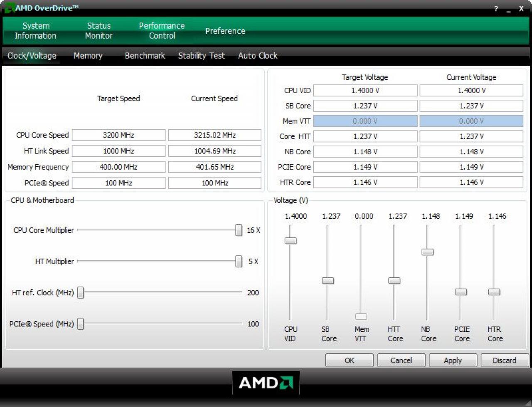Click the SB Core voltage slider handle
Viewport: 532px width, 407px height.
(x=328, y=281)
